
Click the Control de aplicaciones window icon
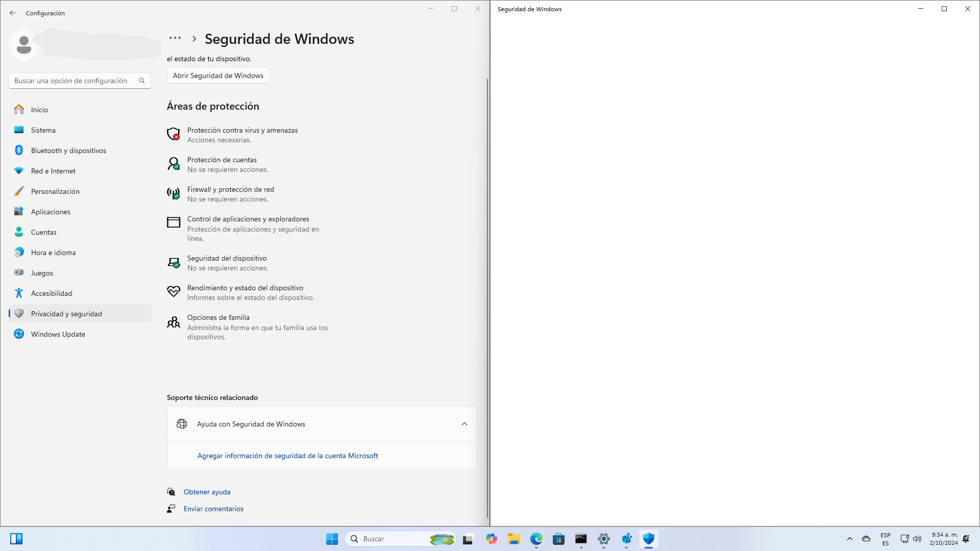[x=174, y=222]
